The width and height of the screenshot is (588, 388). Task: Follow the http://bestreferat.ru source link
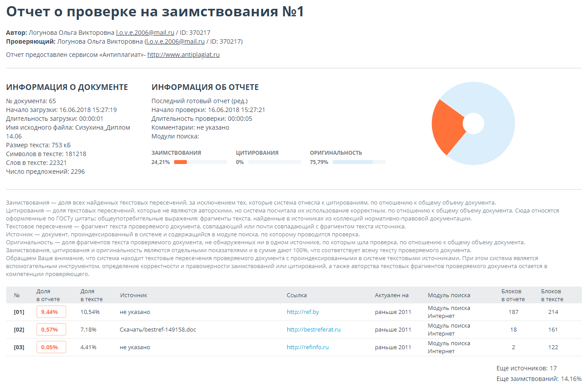[313, 330]
